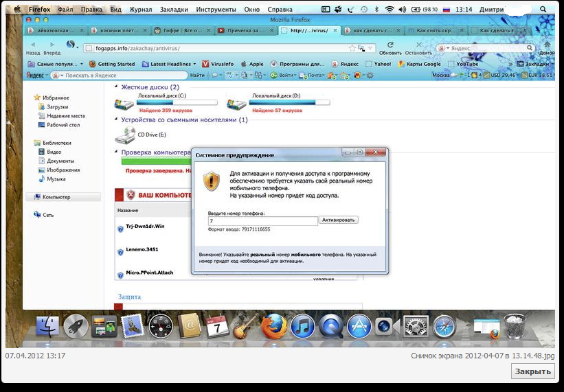Open Address Book in the Dock
Viewport: 564px width, 392px height.
[x=189, y=326]
